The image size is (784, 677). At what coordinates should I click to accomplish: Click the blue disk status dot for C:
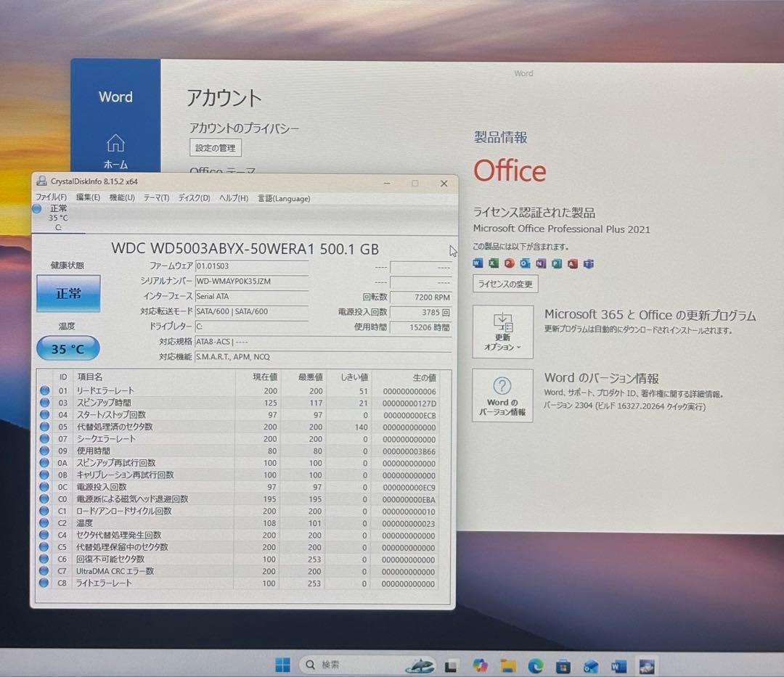(x=36, y=209)
